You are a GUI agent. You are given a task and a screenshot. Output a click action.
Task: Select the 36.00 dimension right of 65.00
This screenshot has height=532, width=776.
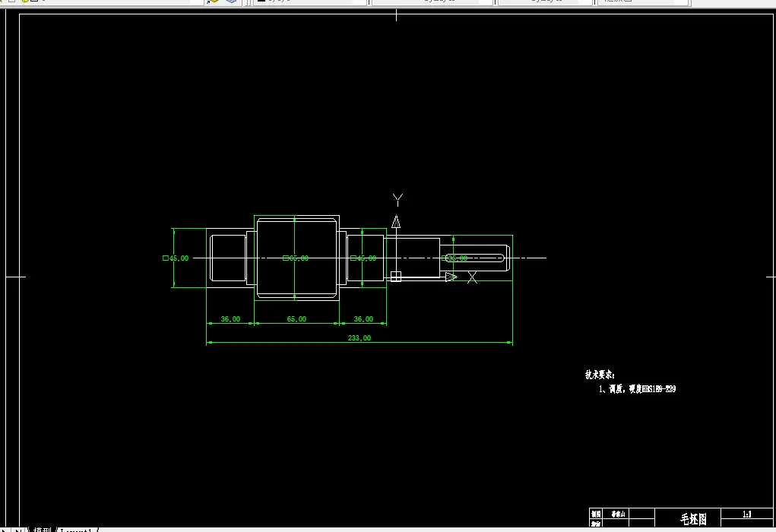click(363, 319)
